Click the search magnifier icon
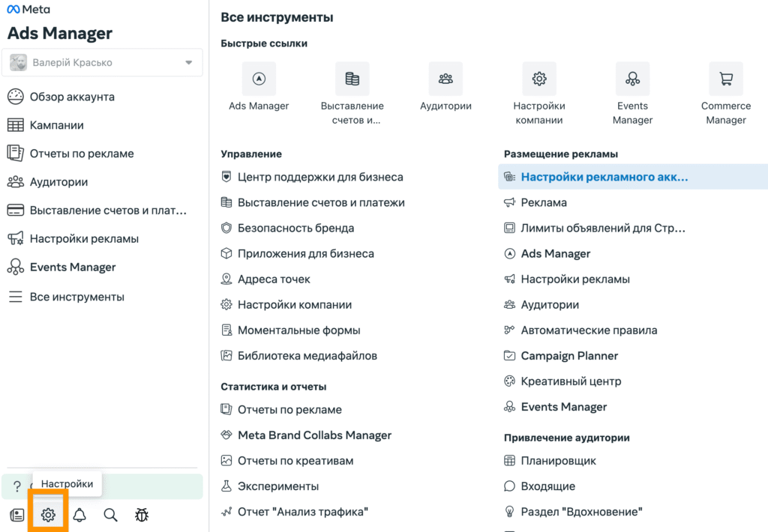Image resolution: width=768 pixels, height=532 pixels. [110, 515]
